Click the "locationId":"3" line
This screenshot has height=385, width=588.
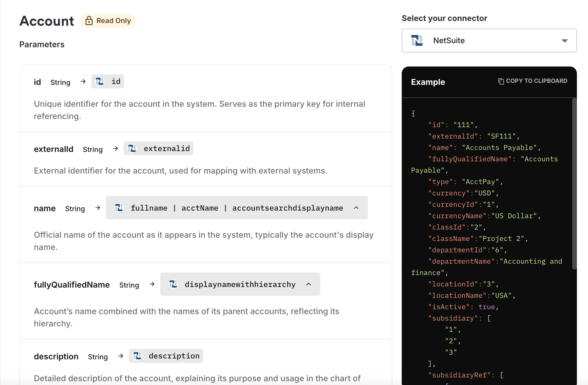tap(463, 284)
